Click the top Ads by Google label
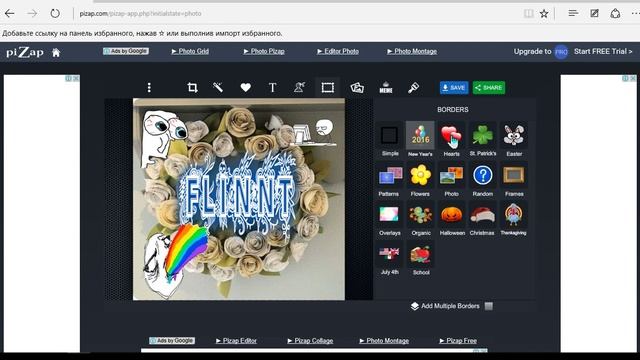640x360 pixels. click(126, 51)
